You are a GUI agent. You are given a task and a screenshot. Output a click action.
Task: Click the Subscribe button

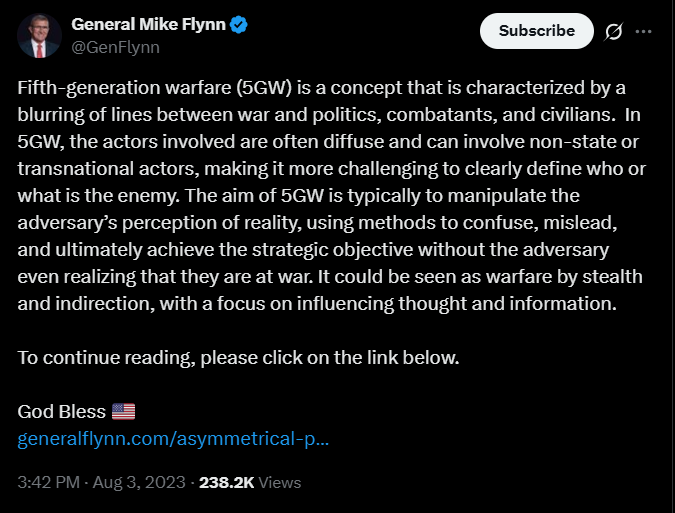click(x=536, y=31)
